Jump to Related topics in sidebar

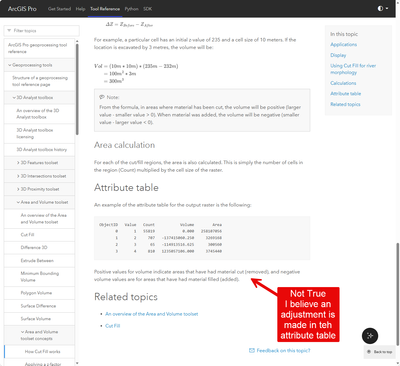[x=345, y=104]
